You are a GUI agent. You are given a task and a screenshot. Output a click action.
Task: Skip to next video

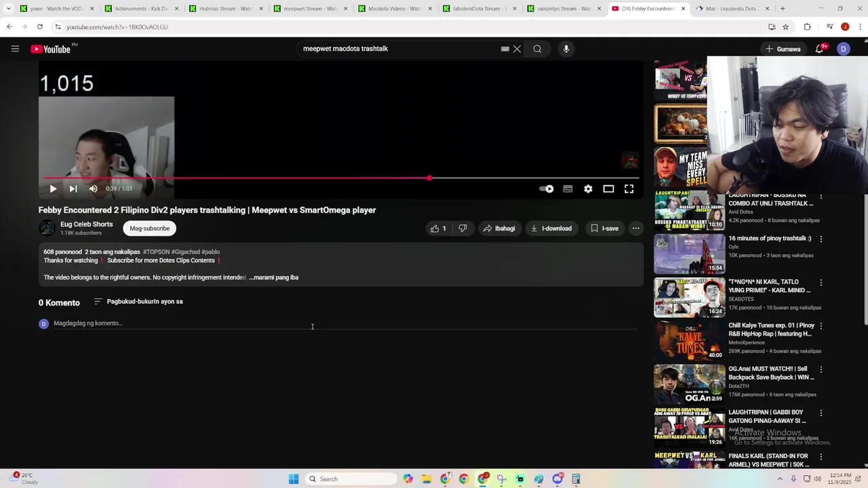click(x=73, y=189)
